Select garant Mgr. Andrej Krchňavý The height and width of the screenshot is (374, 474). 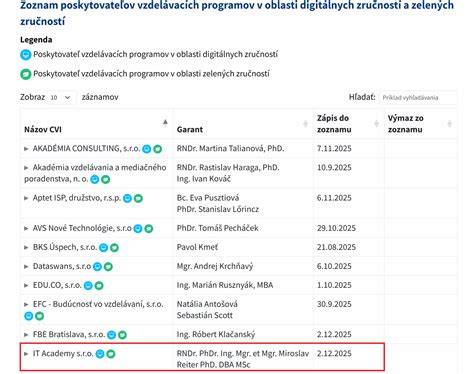click(215, 266)
